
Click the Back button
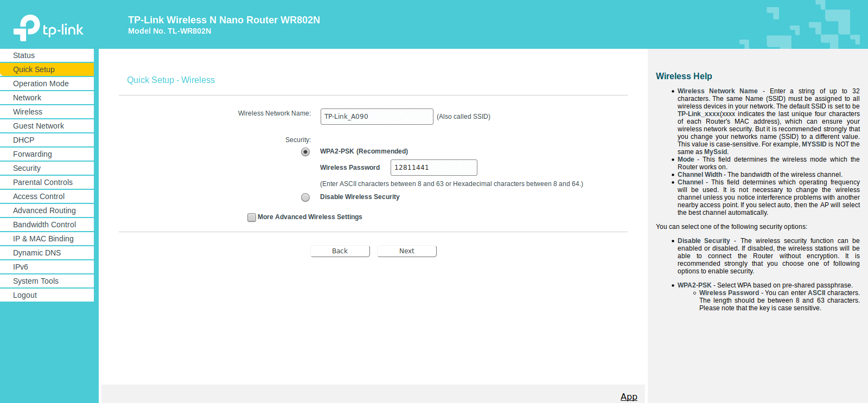tap(340, 251)
